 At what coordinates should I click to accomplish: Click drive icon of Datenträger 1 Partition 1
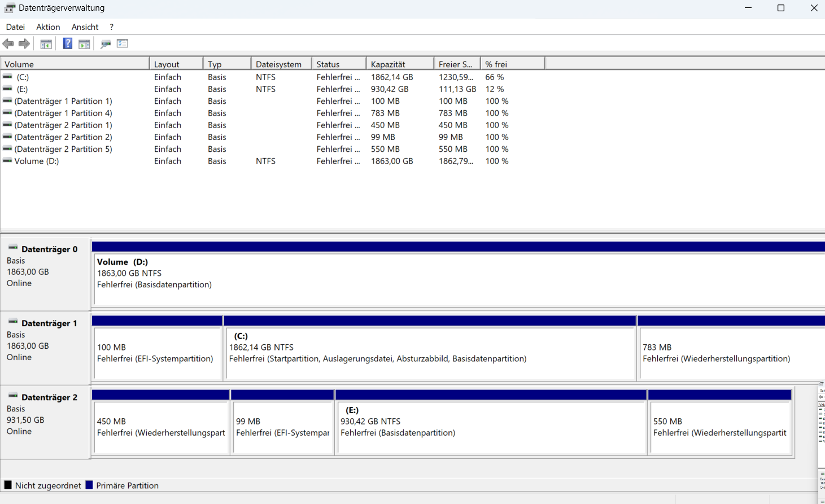point(7,100)
